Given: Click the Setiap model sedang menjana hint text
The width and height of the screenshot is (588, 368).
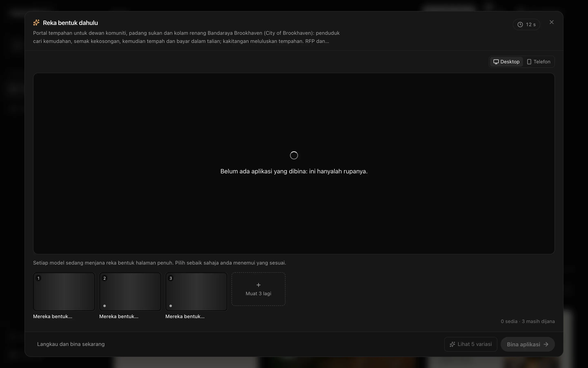Looking at the screenshot, I should pos(160,263).
